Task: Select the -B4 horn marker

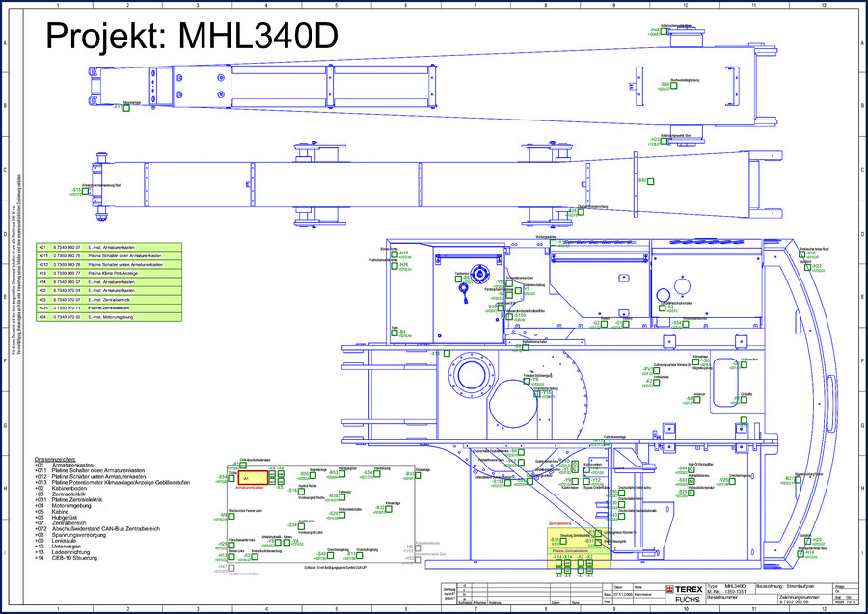Action: click(x=394, y=333)
